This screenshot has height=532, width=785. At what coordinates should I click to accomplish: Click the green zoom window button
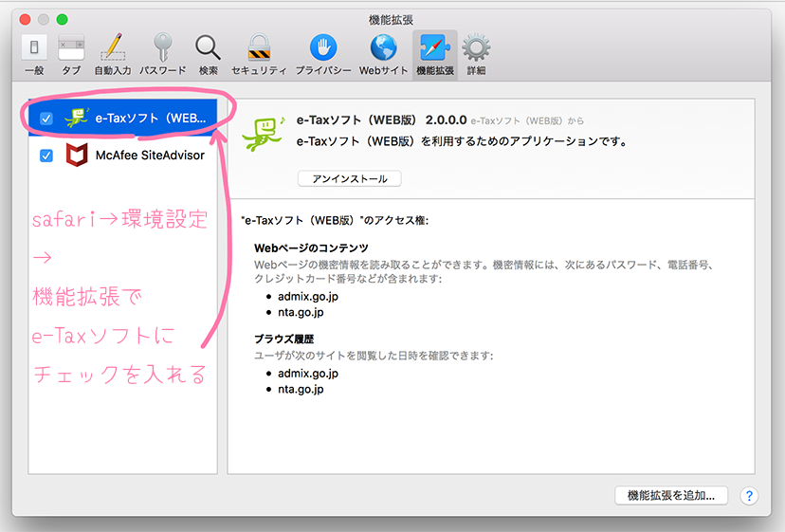pyautogui.click(x=62, y=20)
